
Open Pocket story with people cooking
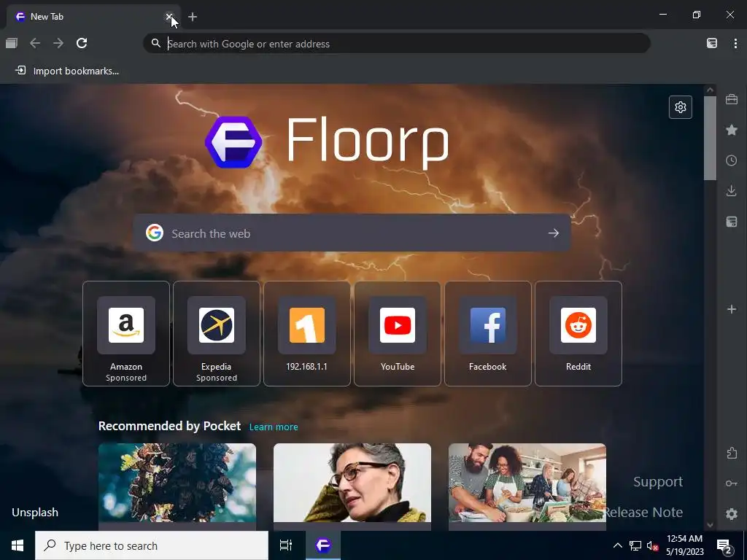coord(527,486)
